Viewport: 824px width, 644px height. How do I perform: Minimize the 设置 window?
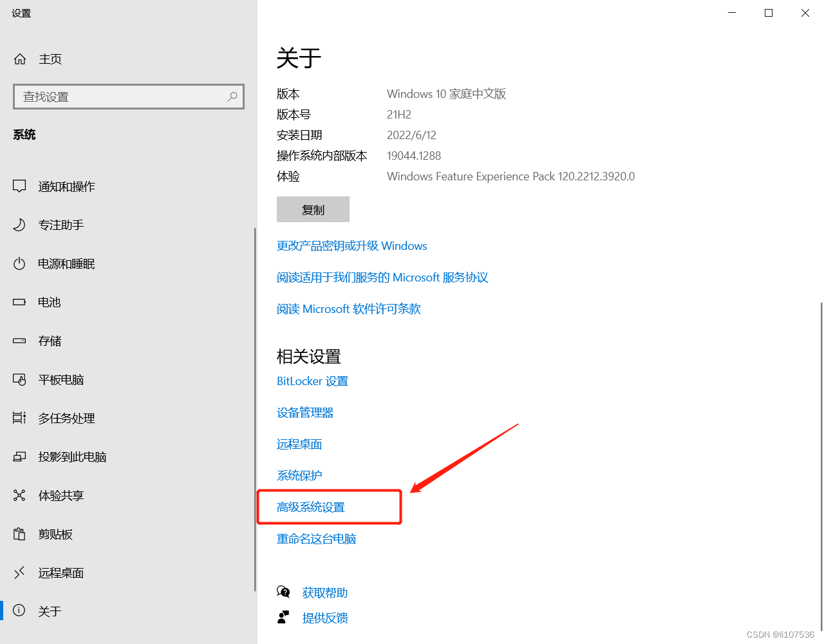[732, 13]
